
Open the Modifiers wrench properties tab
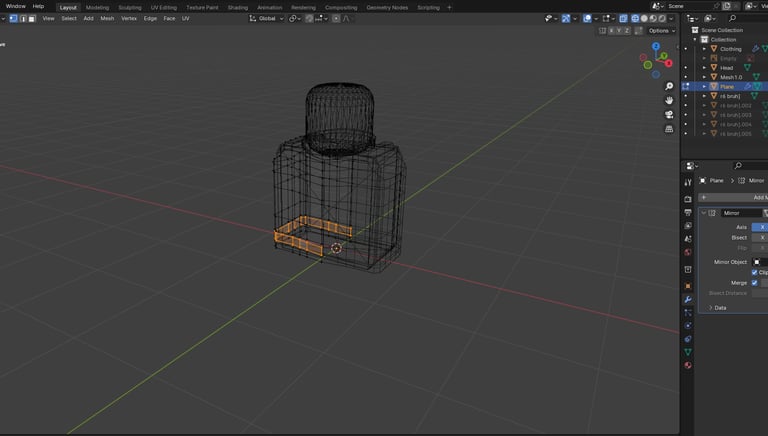[688, 299]
